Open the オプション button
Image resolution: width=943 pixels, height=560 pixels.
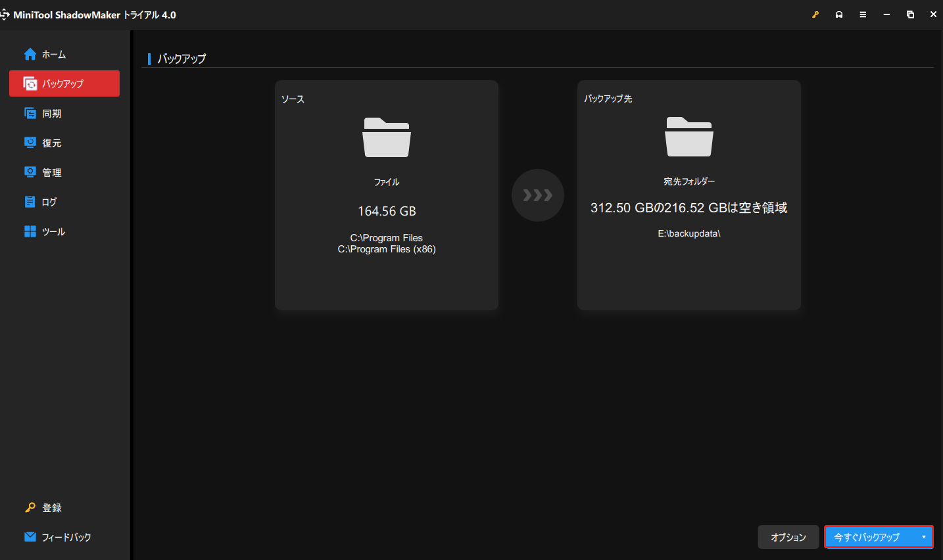[788, 537]
